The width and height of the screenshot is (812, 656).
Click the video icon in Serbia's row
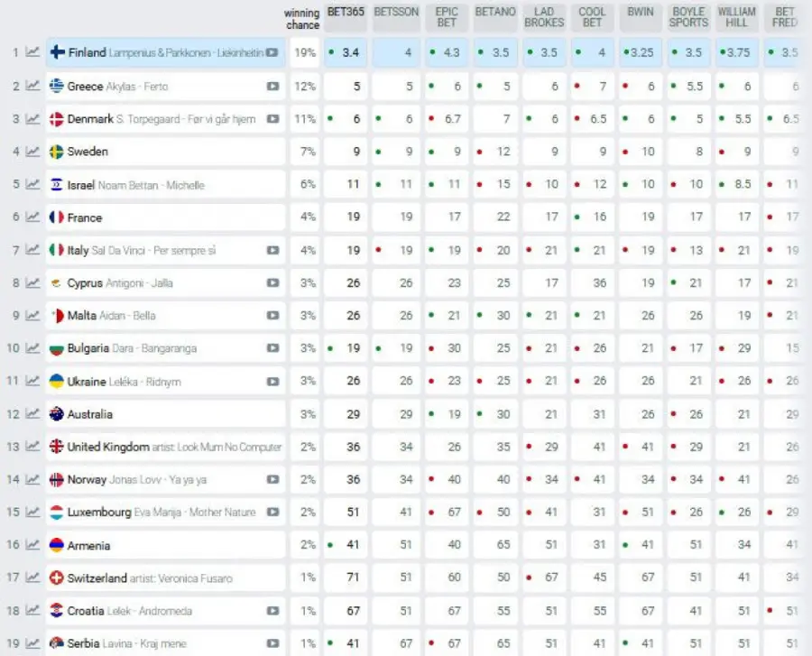click(x=272, y=644)
